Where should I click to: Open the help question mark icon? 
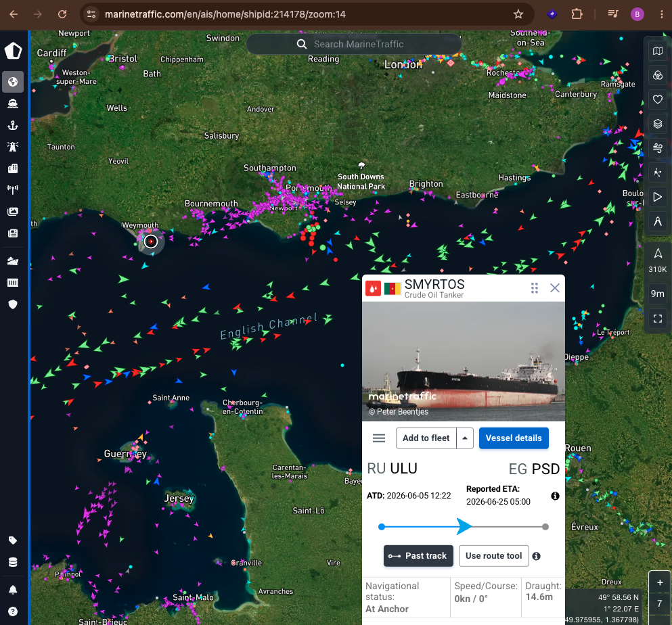coord(13,611)
